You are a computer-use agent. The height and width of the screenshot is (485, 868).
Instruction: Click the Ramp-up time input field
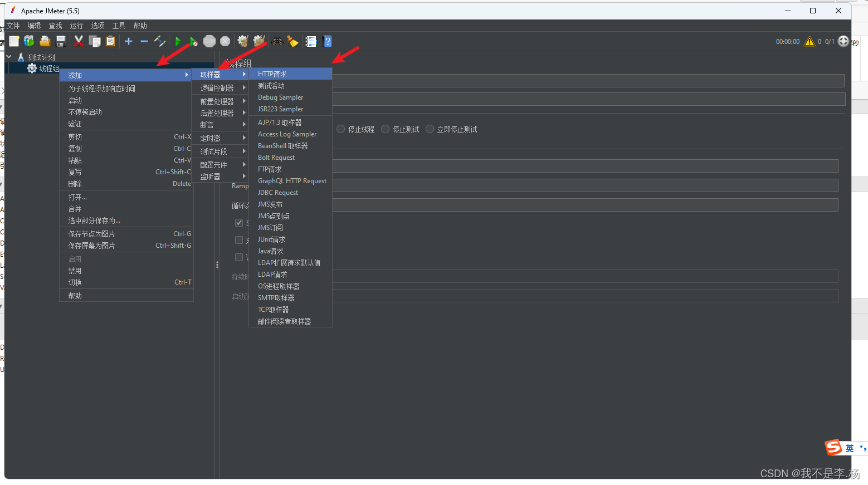(x=585, y=185)
